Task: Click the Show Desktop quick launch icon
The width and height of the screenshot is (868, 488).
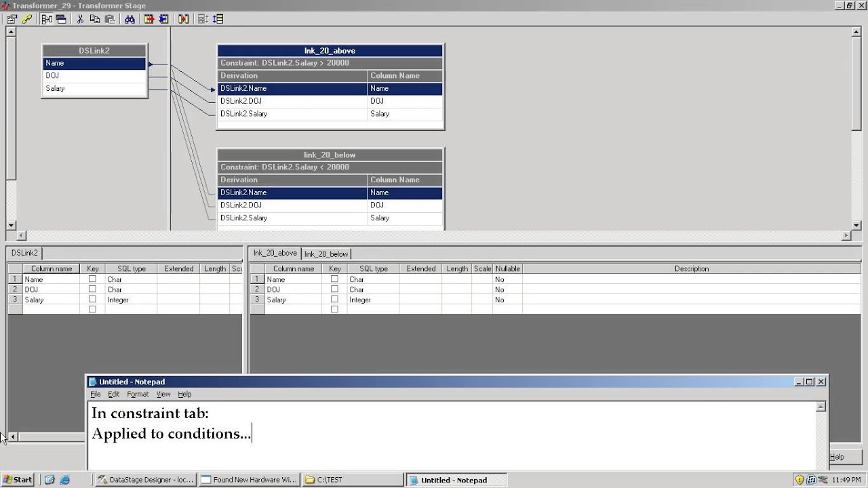Action: tap(50, 480)
